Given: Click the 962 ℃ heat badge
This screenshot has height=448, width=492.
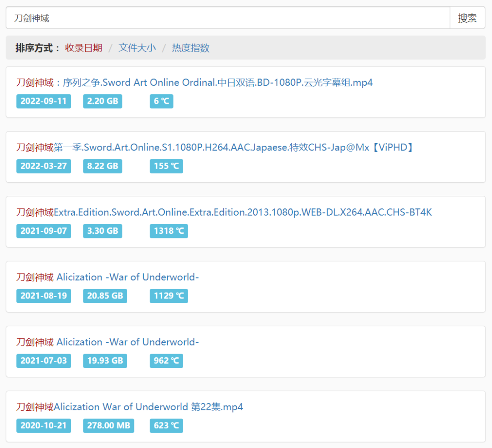Looking at the screenshot, I should [x=166, y=360].
